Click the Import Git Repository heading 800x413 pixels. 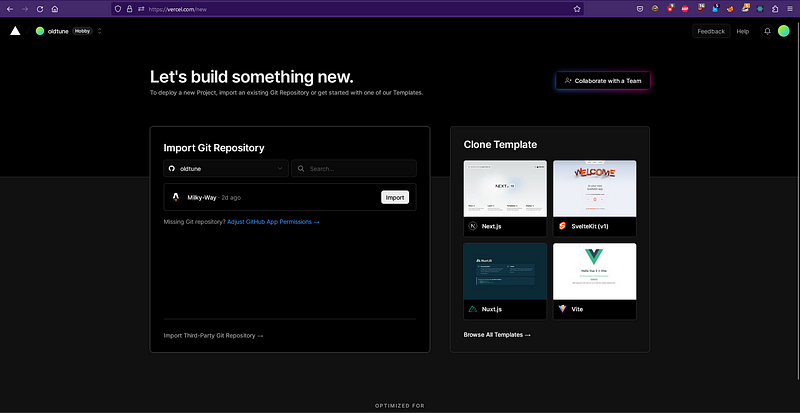point(214,148)
